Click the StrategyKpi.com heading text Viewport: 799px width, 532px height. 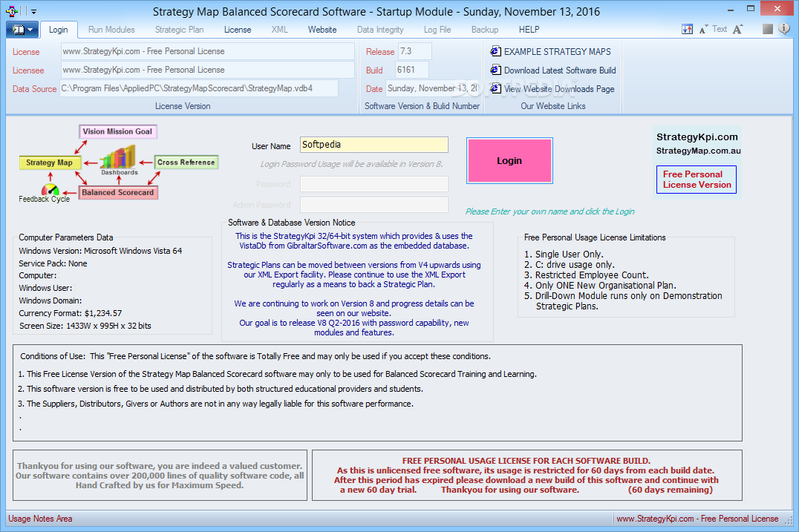tap(697, 137)
